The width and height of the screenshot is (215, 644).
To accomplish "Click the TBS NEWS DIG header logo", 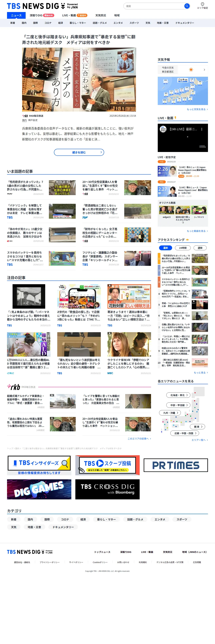I will pos(42,6).
